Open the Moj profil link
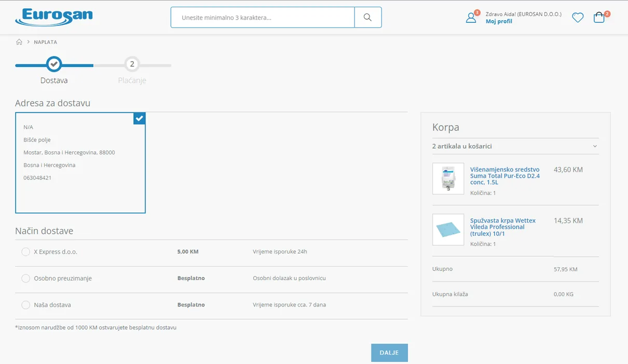Screen dimensions: 628x364 click(x=499, y=21)
